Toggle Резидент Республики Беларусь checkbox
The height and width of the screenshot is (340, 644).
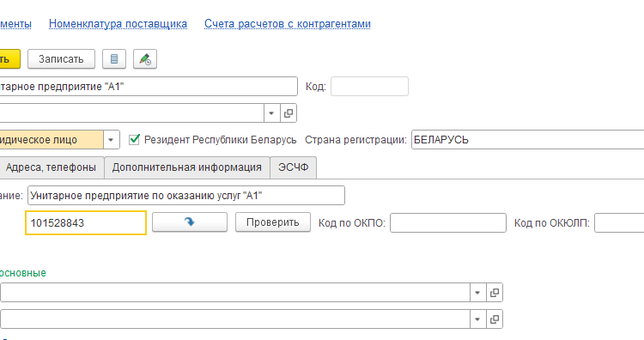tap(134, 140)
